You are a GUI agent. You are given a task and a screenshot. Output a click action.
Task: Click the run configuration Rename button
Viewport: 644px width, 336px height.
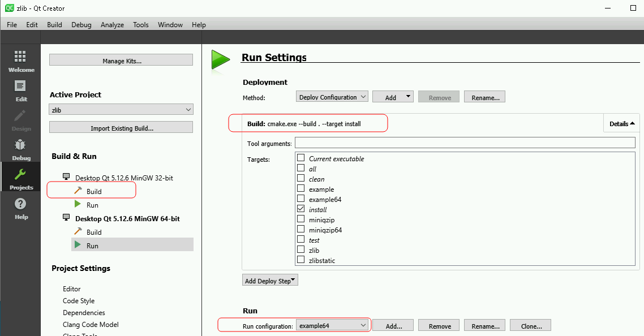(x=484, y=325)
